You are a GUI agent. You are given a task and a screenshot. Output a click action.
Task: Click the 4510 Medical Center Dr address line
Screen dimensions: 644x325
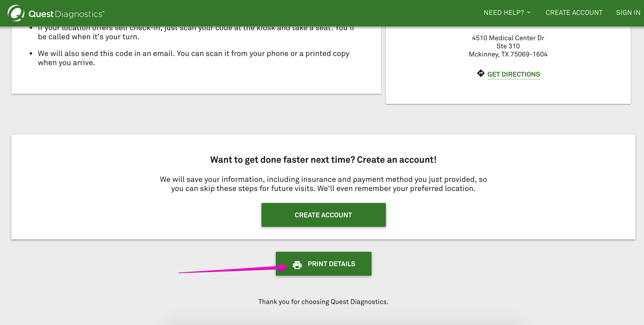coord(508,38)
